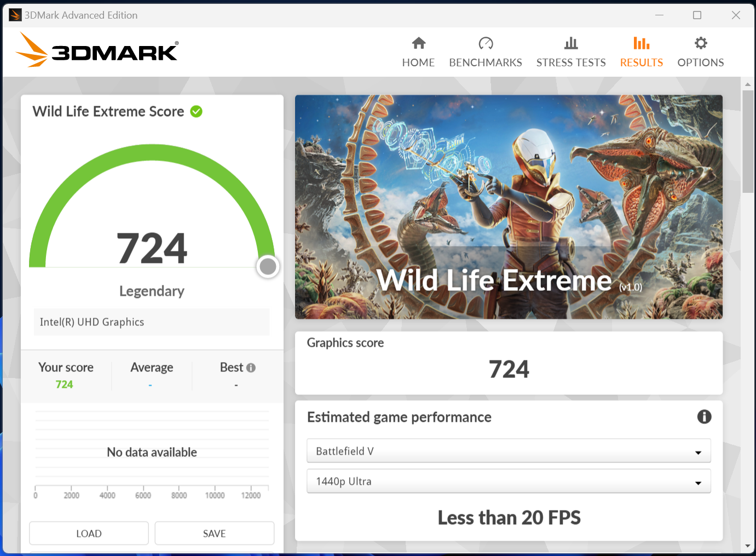Screen dimensions: 756x556
Task: Click the LOAD button
Action: [x=89, y=534]
